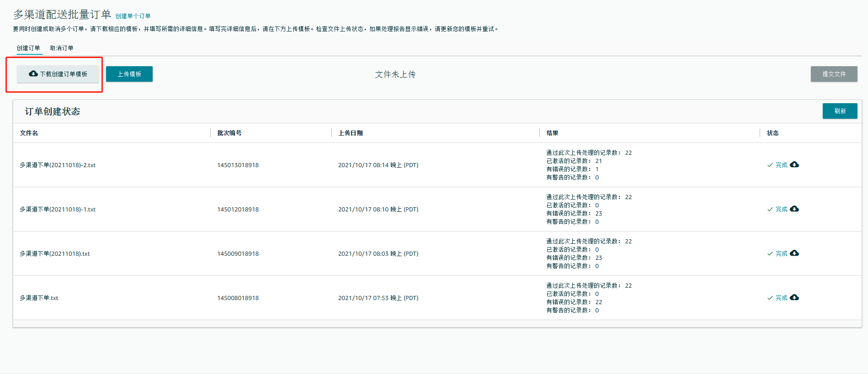
Task: Click the 上传日期 column header
Action: click(x=351, y=133)
